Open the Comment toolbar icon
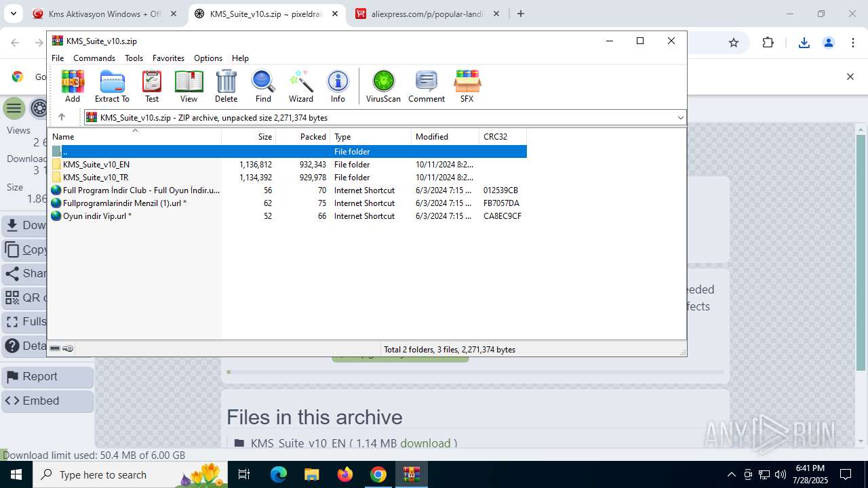Screen dimensions: 868x488 click(427, 86)
